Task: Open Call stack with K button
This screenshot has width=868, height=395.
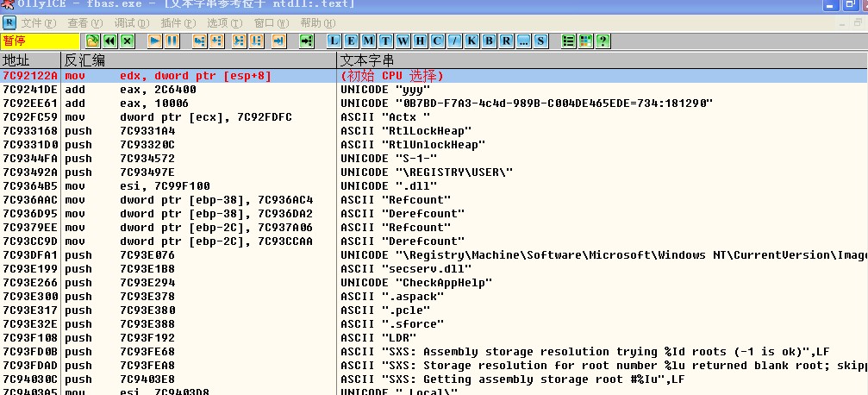Action: 471,41
